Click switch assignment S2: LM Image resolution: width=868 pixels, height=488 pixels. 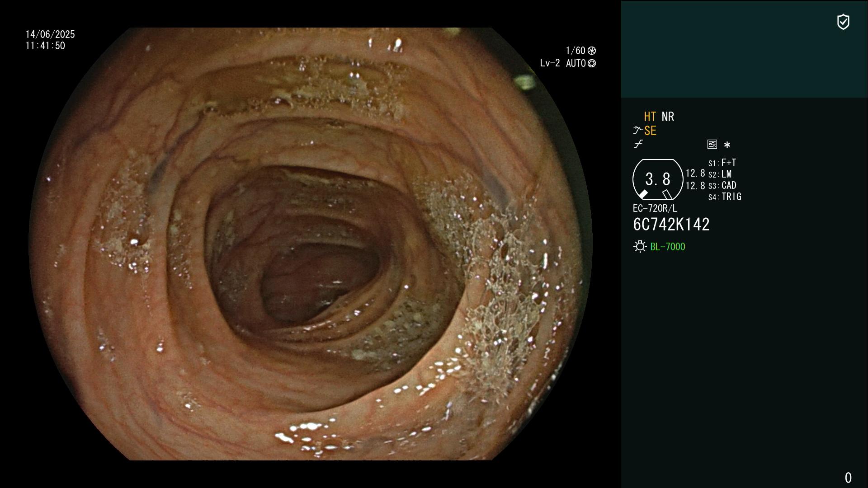click(720, 174)
